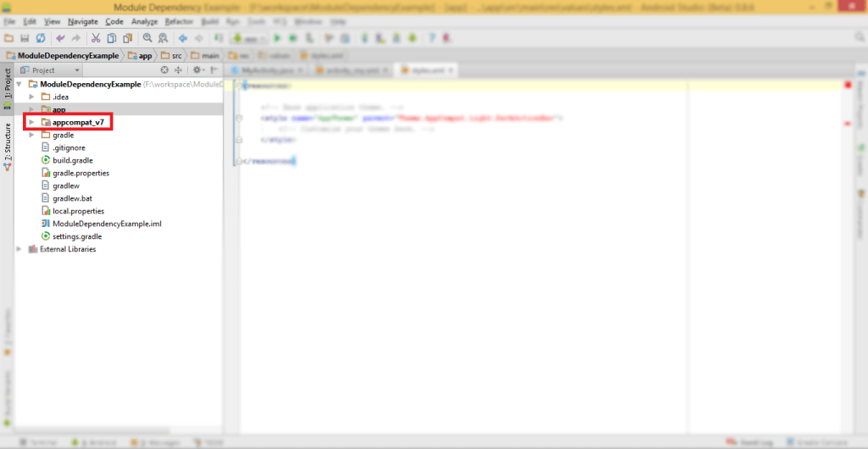Click the Collapse All icon in Project panel
The height and width of the screenshot is (449, 868).
(178, 70)
